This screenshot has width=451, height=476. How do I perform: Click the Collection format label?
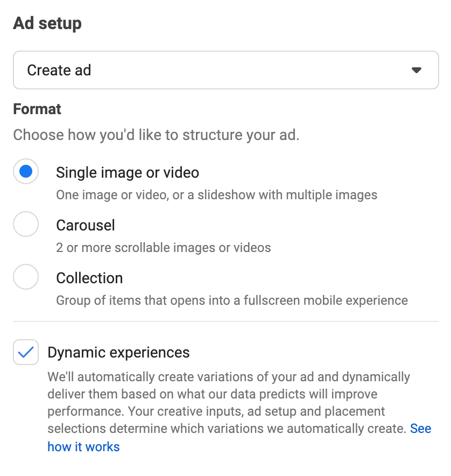(89, 278)
